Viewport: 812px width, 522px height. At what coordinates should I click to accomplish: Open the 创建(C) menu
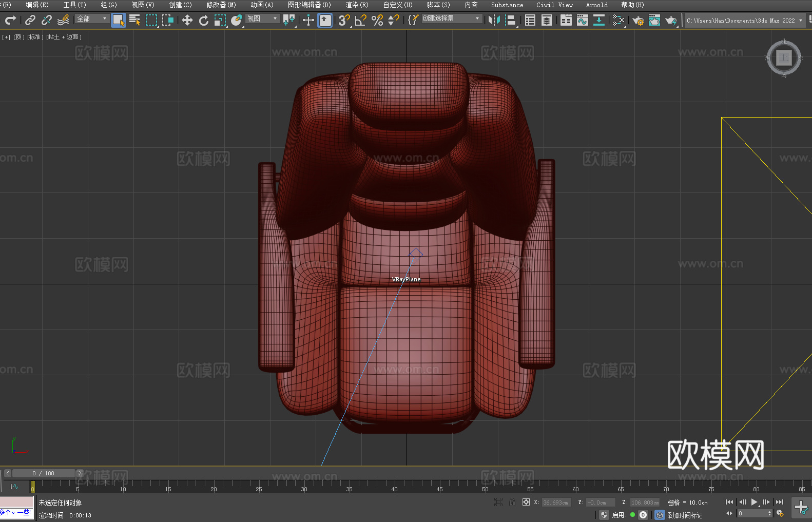(180, 5)
